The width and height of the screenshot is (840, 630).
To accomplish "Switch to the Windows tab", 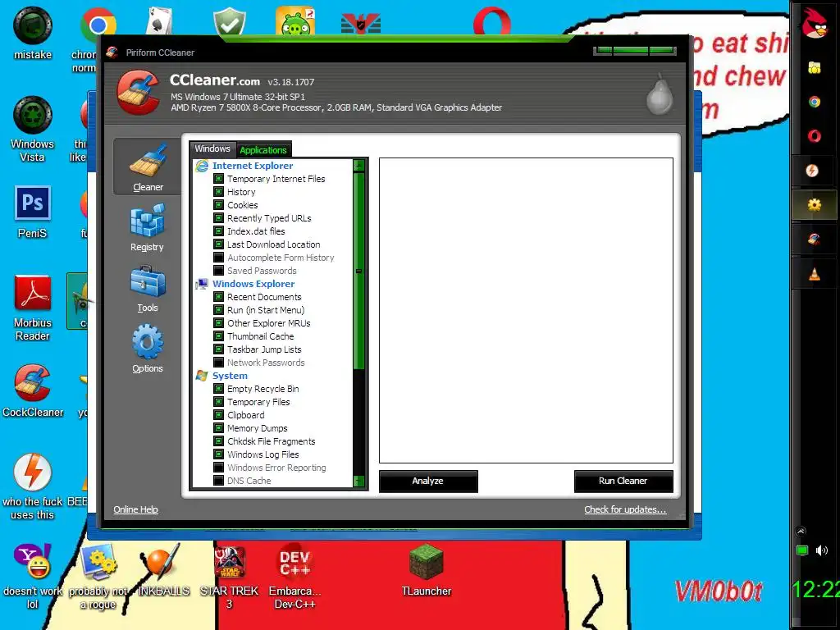I will tap(212, 149).
